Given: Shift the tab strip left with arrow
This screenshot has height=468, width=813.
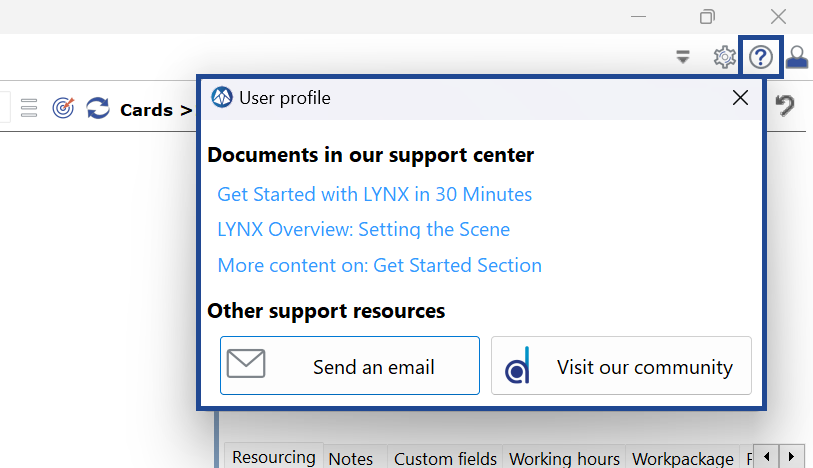Looking at the screenshot, I should point(766,457).
